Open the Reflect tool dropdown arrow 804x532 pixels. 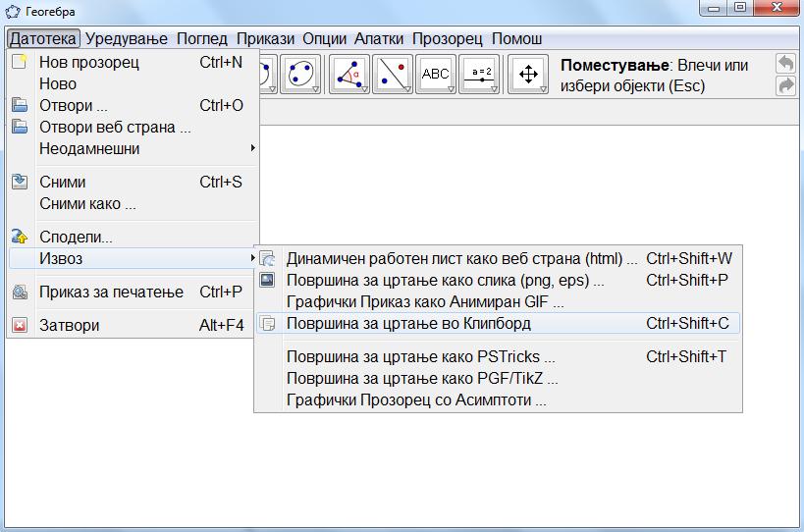point(407,89)
